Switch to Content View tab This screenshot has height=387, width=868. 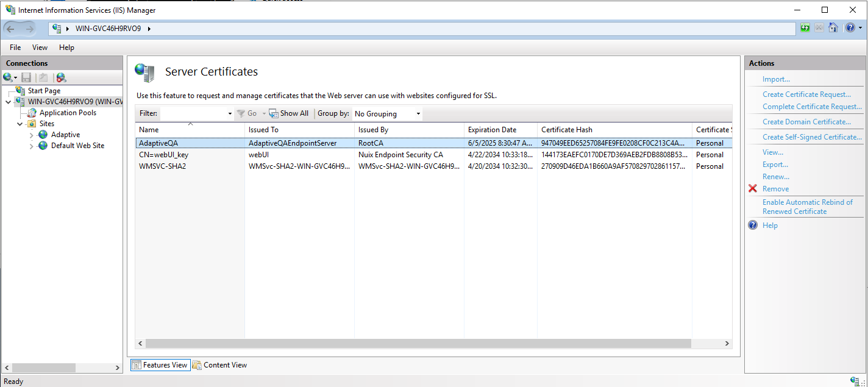pyautogui.click(x=220, y=365)
